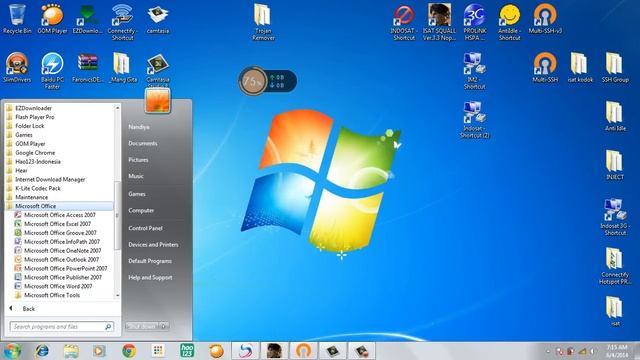Viewport: 640px width, 360px height.
Task: Expand the Google Chrome program folder
Action: [x=59, y=153]
